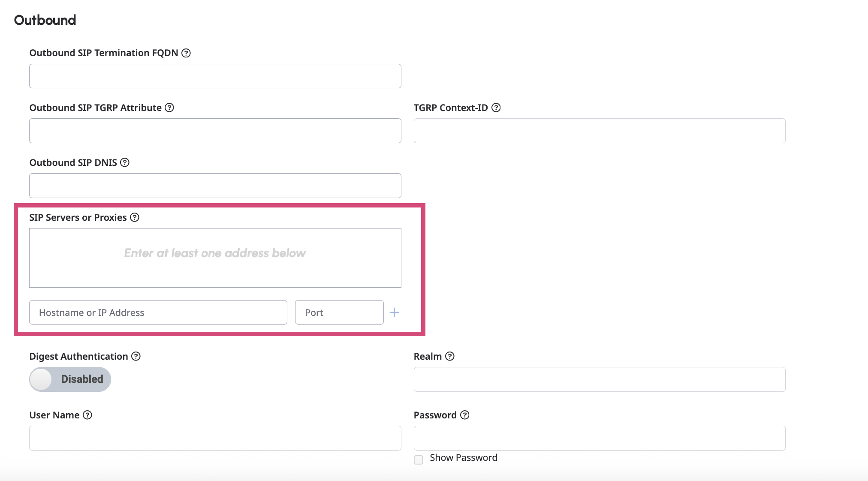The width and height of the screenshot is (868, 481).
Task: Focus the Port input field
Action: pos(339,313)
